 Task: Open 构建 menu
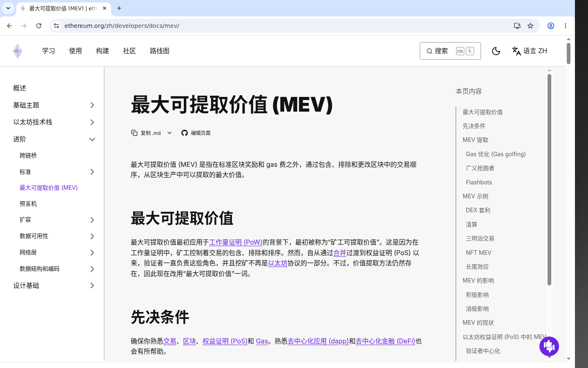pyautogui.click(x=102, y=51)
